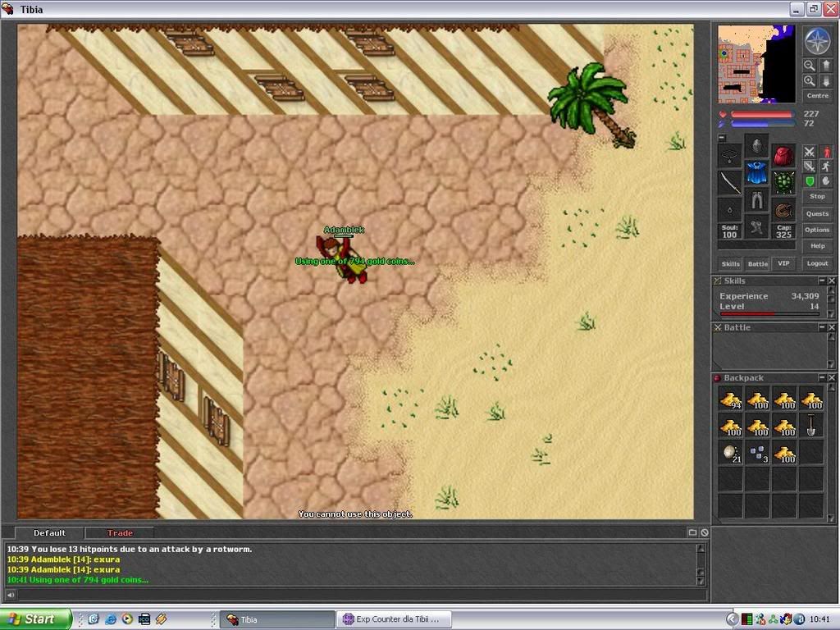Enable balanced sword-and-shield fight mode
Image resolution: width=840 pixels, height=630 pixels.
click(810, 167)
